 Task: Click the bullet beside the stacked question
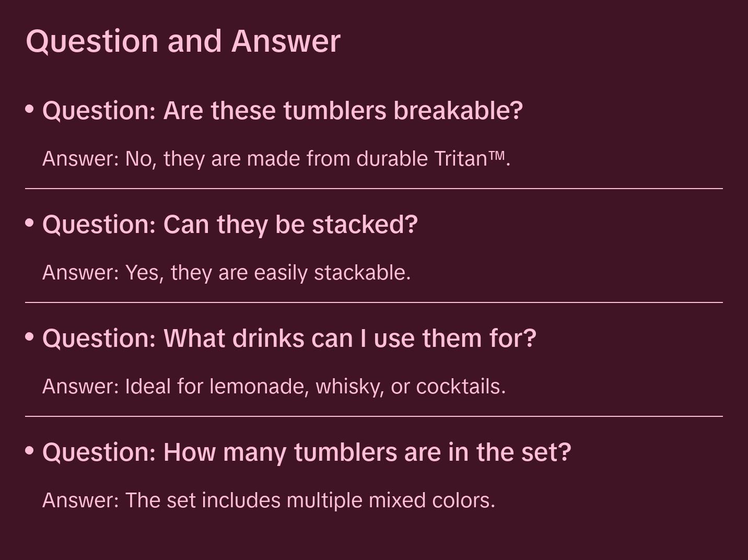(30, 223)
